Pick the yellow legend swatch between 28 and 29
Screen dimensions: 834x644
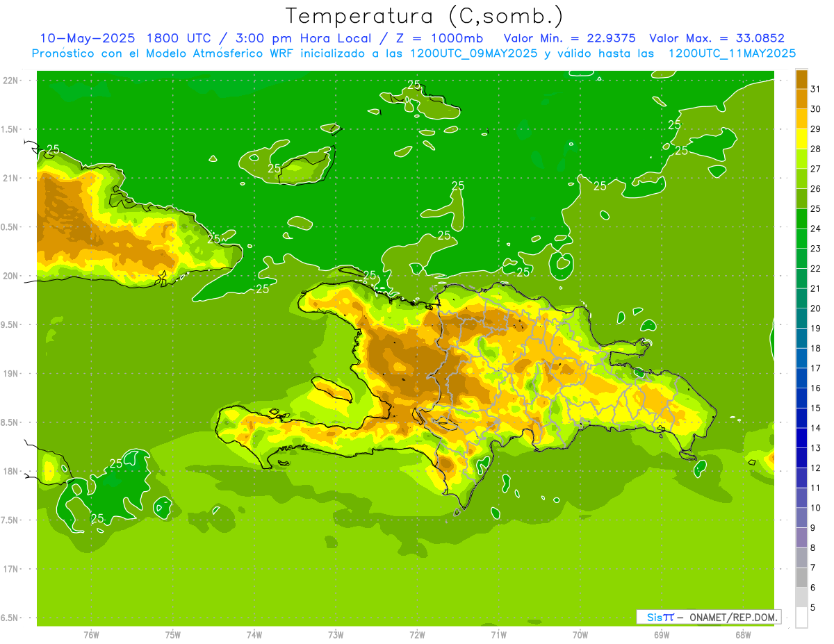pos(801,138)
